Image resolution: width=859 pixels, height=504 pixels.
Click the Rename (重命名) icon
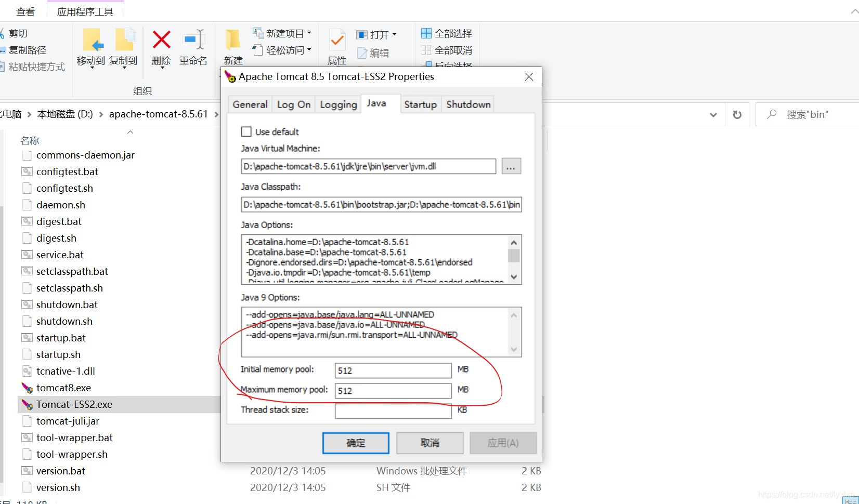coord(194,39)
